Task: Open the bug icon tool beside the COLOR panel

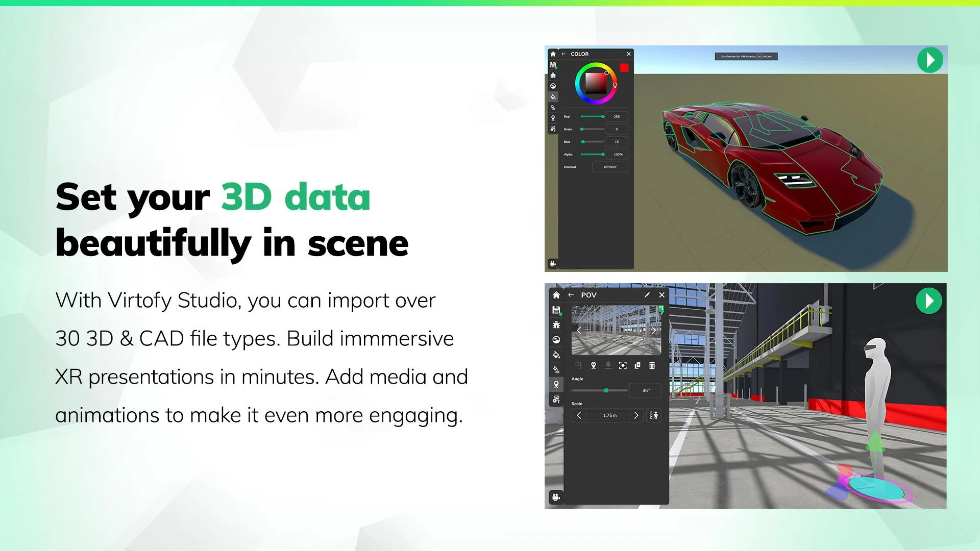Action: (x=553, y=76)
